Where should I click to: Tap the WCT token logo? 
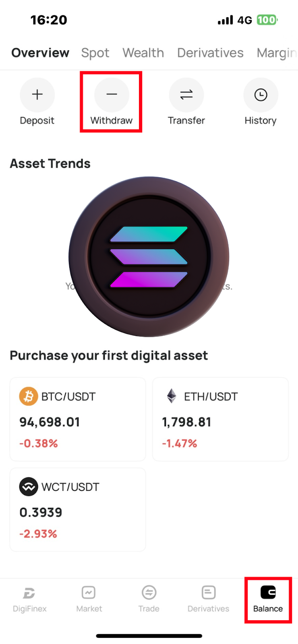(29, 487)
